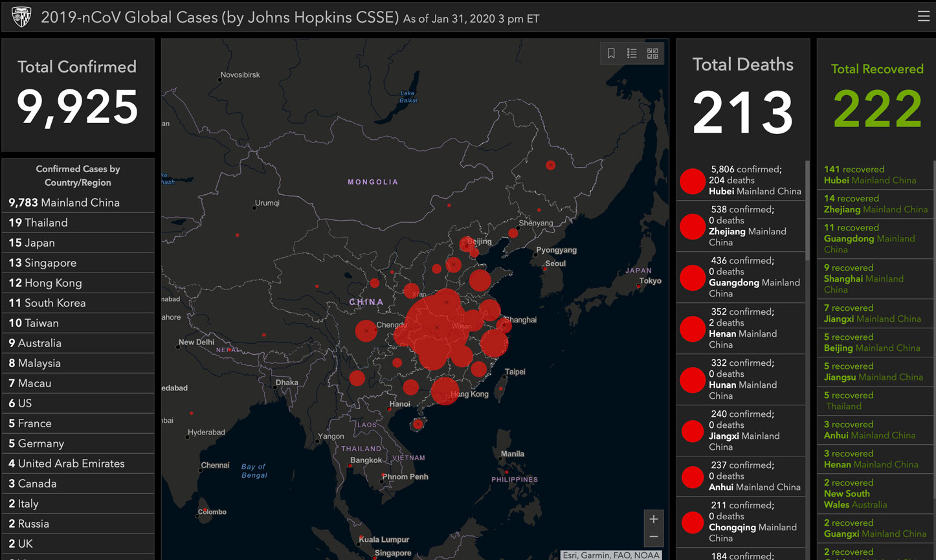Click the 7 recovered Jiangxi entry
The image size is (936, 560).
point(875,313)
